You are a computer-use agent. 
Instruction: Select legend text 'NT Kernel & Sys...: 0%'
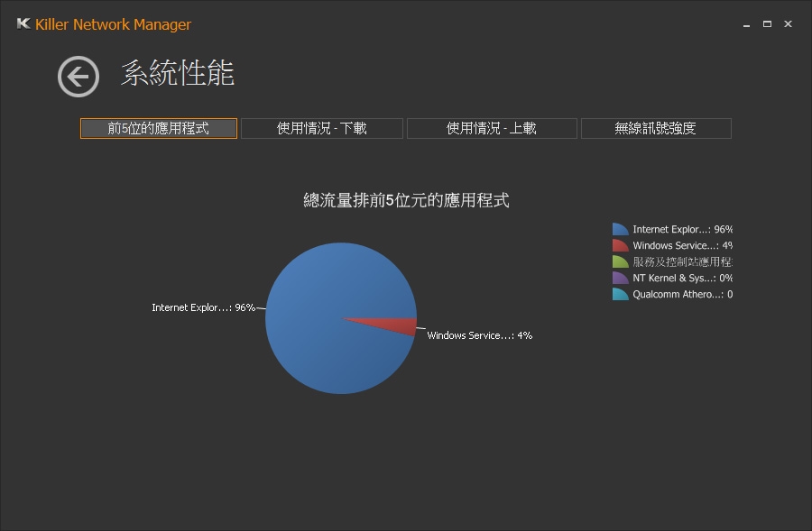[683, 278]
